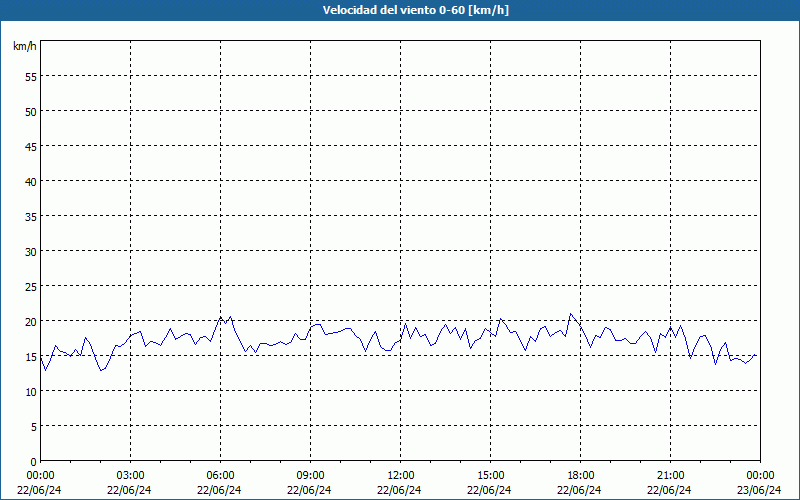Select the 09:00 time label
Screen dimensions: 800x500
pyautogui.click(x=310, y=475)
